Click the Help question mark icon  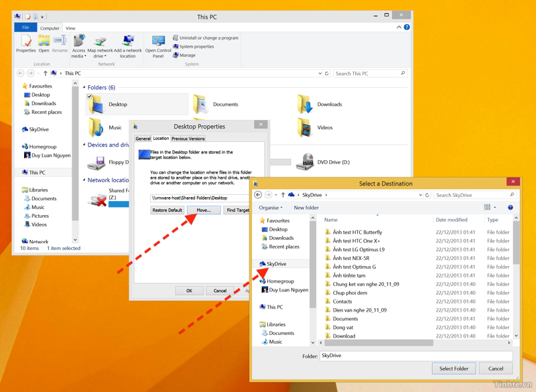click(x=407, y=27)
